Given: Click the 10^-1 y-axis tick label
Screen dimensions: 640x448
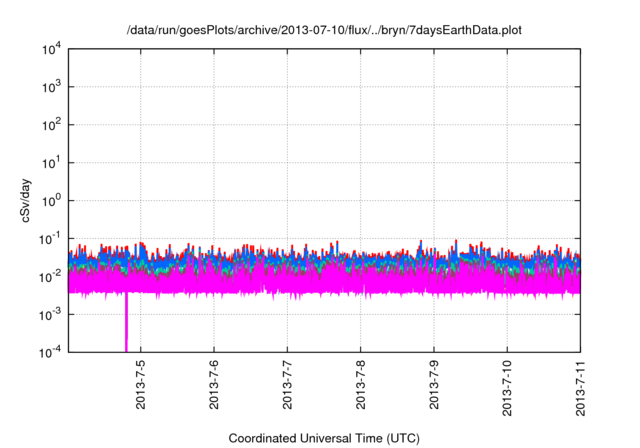Looking at the screenshot, I should [50, 239].
